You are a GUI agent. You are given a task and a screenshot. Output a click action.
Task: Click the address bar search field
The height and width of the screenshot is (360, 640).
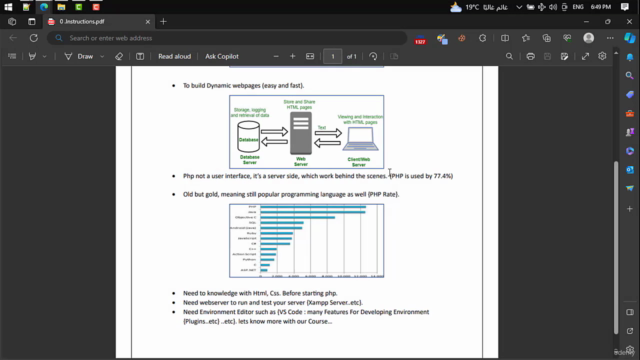click(x=227, y=38)
